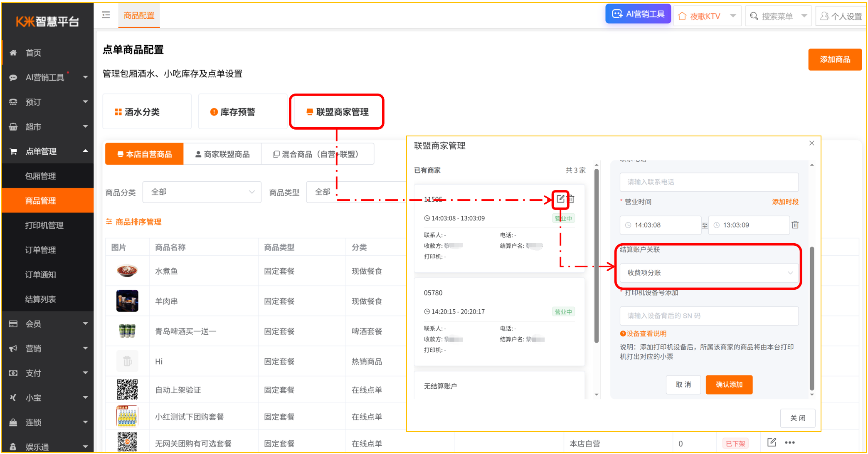The width and height of the screenshot is (868, 454).
Task: Open the 商品分类 全部 dropdown
Action: [202, 192]
